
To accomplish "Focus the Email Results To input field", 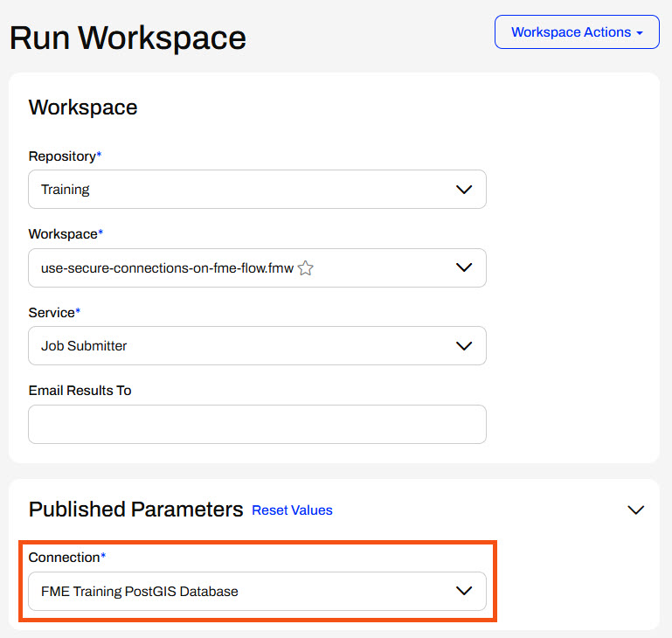I will (x=257, y=425).
